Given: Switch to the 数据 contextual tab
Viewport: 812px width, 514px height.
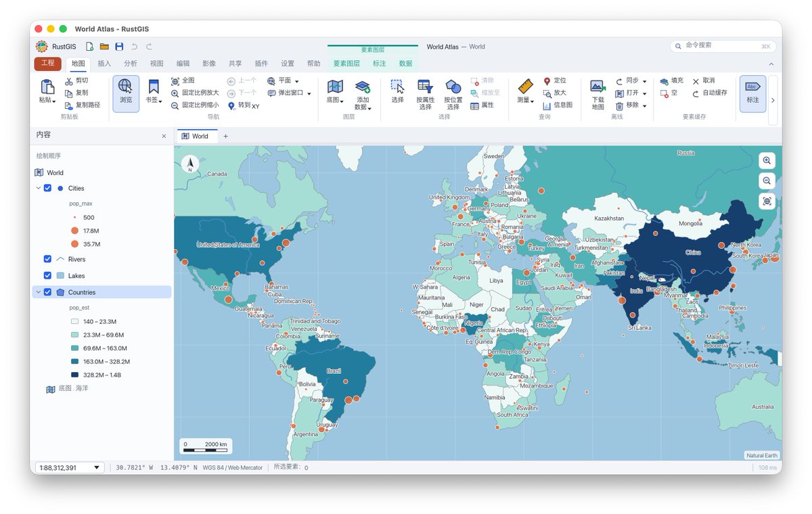Looking at the screenshot, I should [405, 64].
